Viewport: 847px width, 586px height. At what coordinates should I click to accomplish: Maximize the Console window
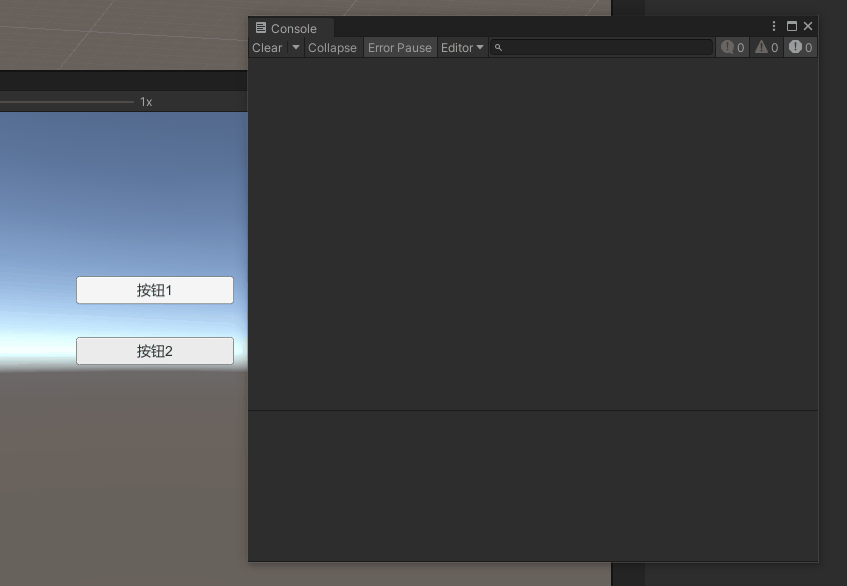(791, 25)
